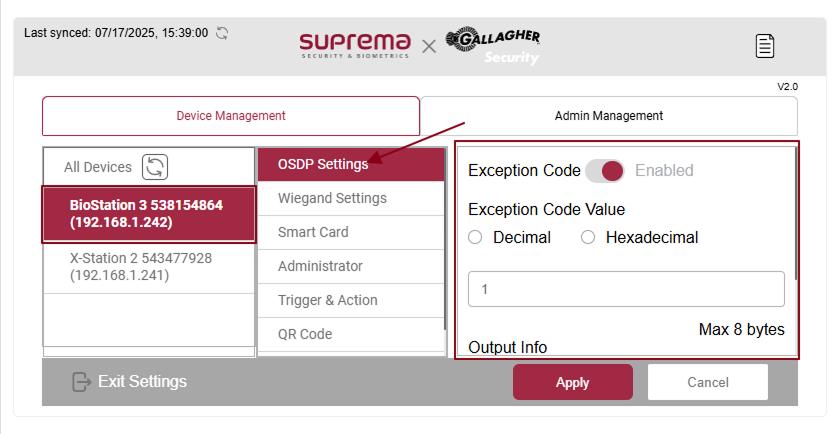Select the Decimal radio button
Viewport: 836px width, 434px height.
tap(475, 238)
